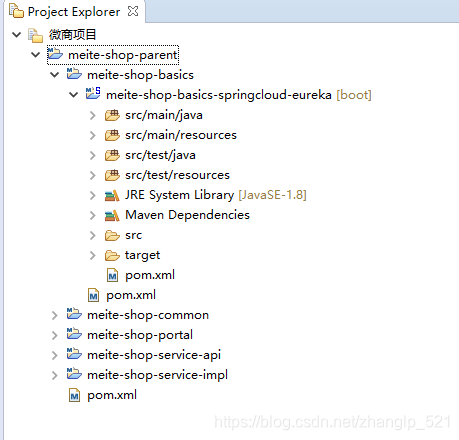Select the Maven Dependencies label
The height and width of the screenshot is (440, 459).
click(187, 215)
